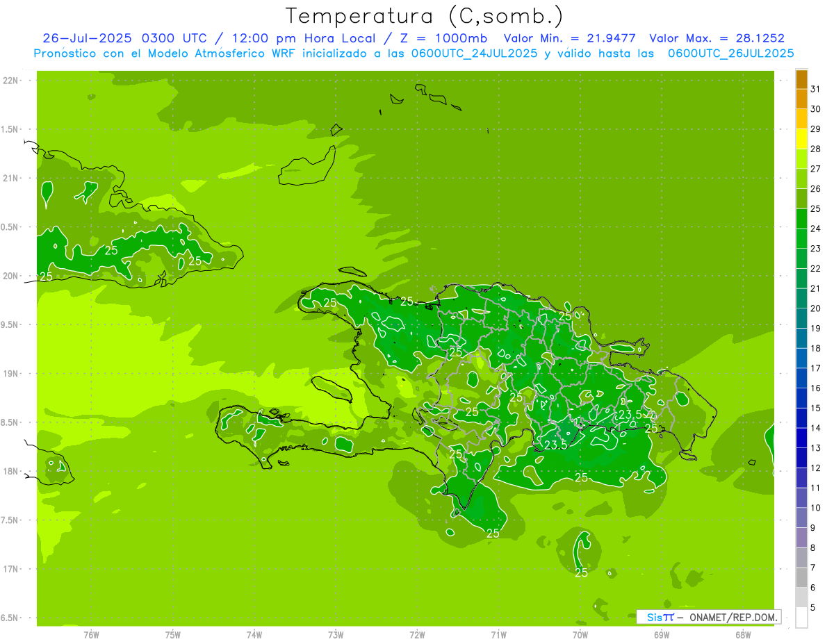Viewport: 834px width, 644px height.
Task: Click the "71W" longitude axis label
Action: pyautogui.click(x=498, y=635)
